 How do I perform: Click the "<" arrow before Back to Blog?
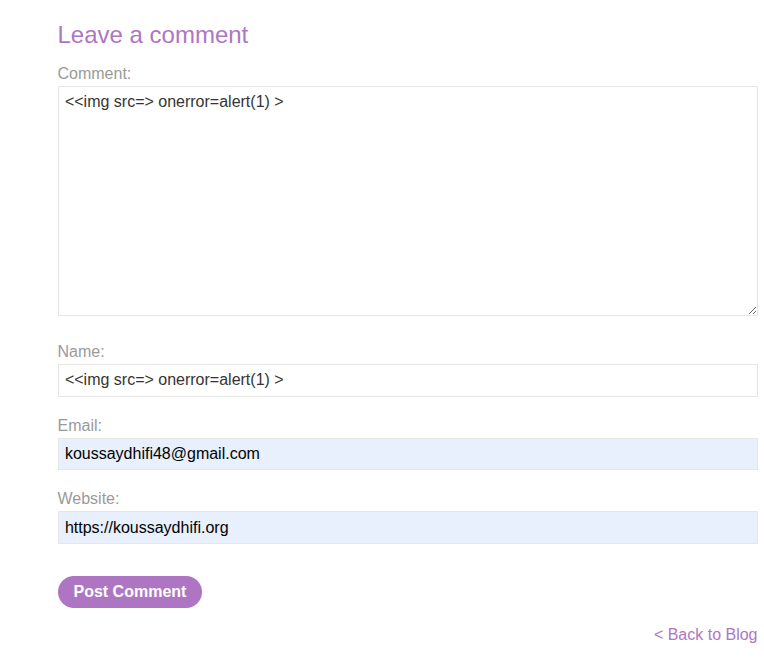(x=659, y=635)
